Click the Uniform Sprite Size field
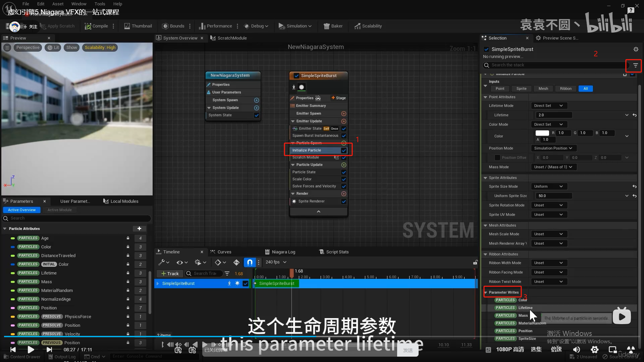Screen dimensions: 644x362 point(553,196)
